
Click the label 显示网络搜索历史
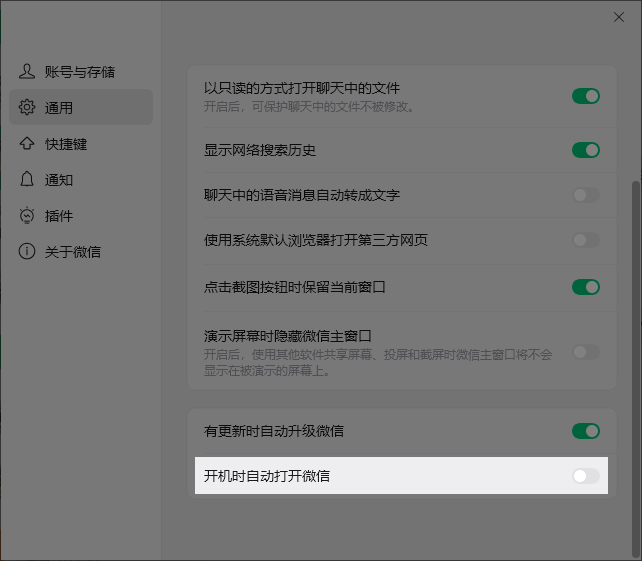click(x=260, y=150)
